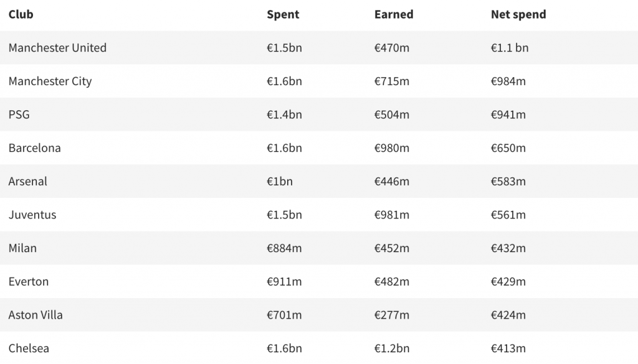638x364 pixels.
Task: Click Manchester United's €1.1 bn net spend
Action: (510, 48)
